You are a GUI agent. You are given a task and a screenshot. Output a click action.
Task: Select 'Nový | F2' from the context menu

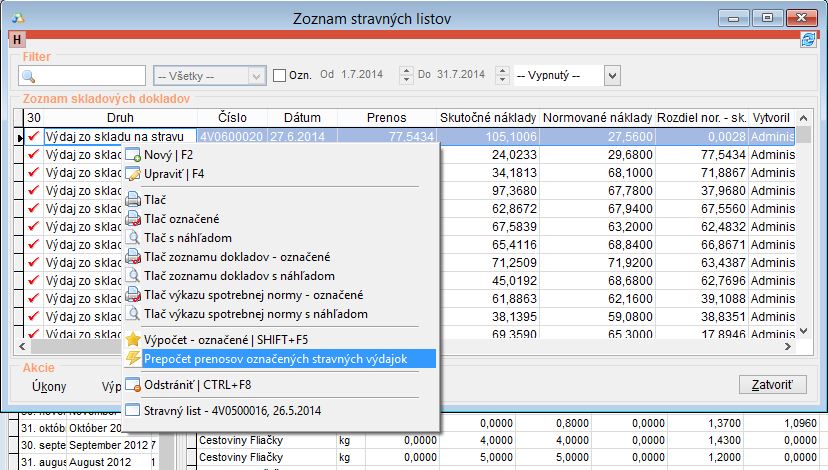click(169, 156)
